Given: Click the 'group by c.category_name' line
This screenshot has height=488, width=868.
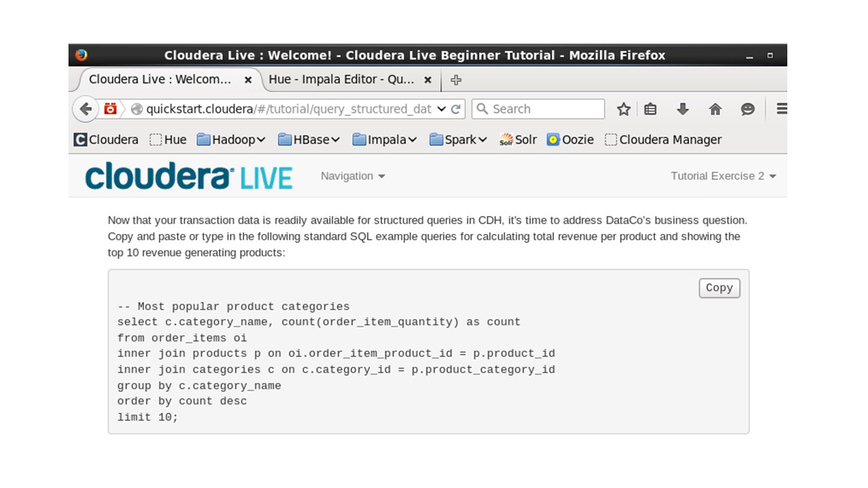Looking at the screenshot, I should point(199,386).
